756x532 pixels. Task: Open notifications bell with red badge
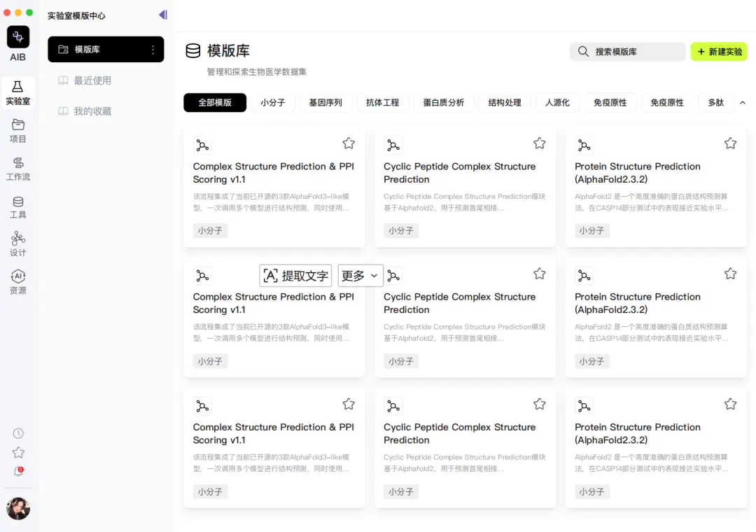[18, 471]
